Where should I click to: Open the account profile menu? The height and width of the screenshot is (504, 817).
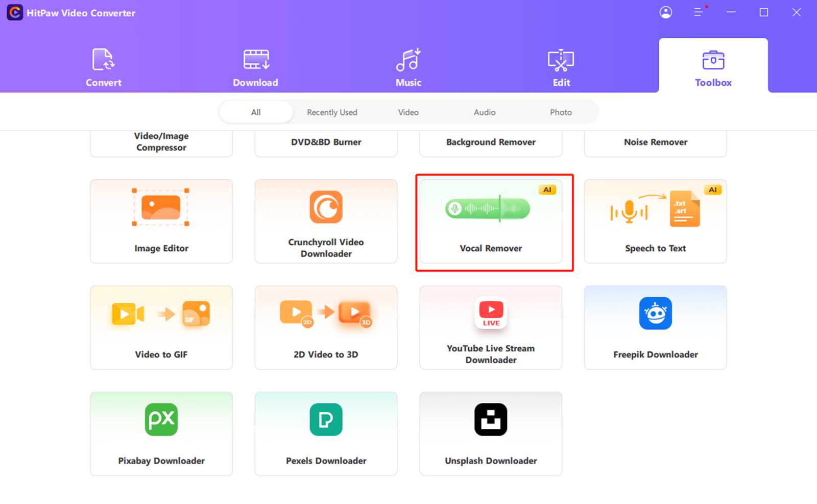click(665, 12)
